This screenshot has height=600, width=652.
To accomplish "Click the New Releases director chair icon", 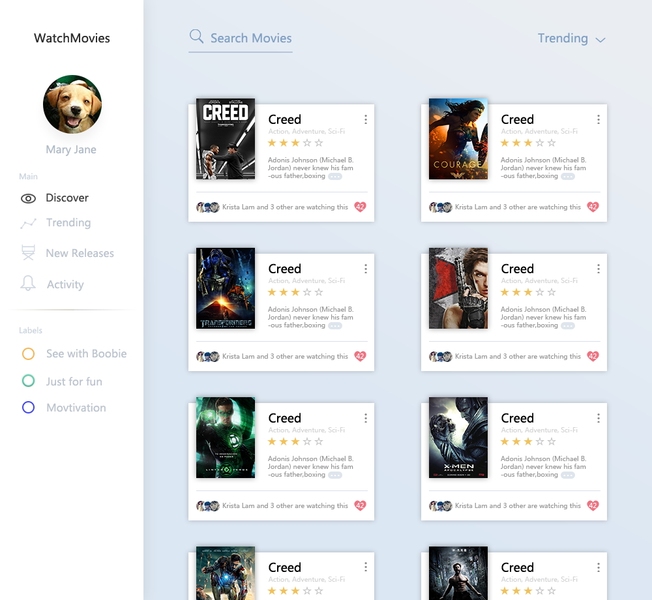I will click(x=28, y=252).
